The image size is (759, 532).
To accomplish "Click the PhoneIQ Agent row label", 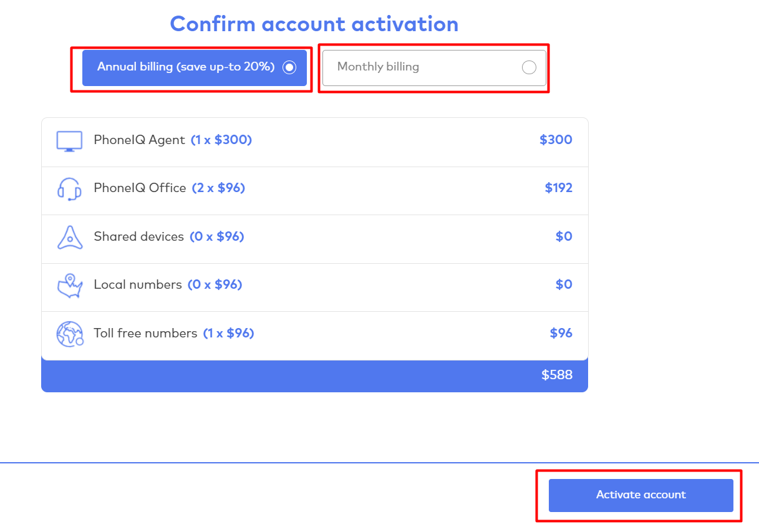I will (x=139, y=140).
